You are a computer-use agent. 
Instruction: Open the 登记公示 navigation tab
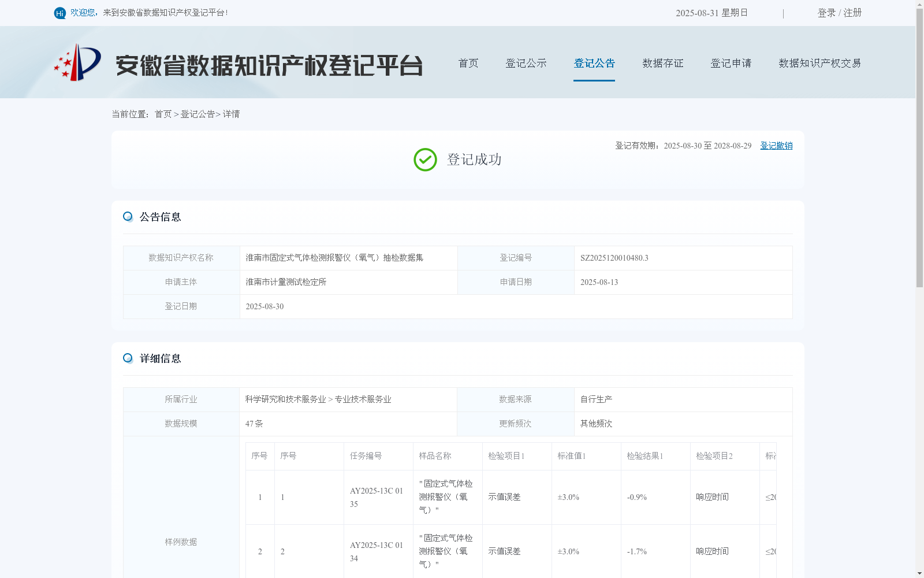pyautogui.click(x=526, y=63)
